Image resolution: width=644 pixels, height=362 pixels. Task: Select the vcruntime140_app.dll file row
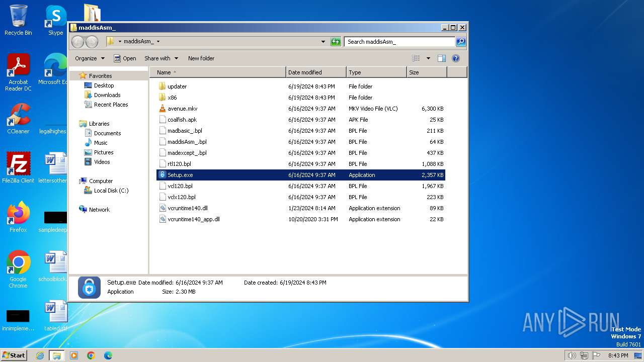(301, 219)
